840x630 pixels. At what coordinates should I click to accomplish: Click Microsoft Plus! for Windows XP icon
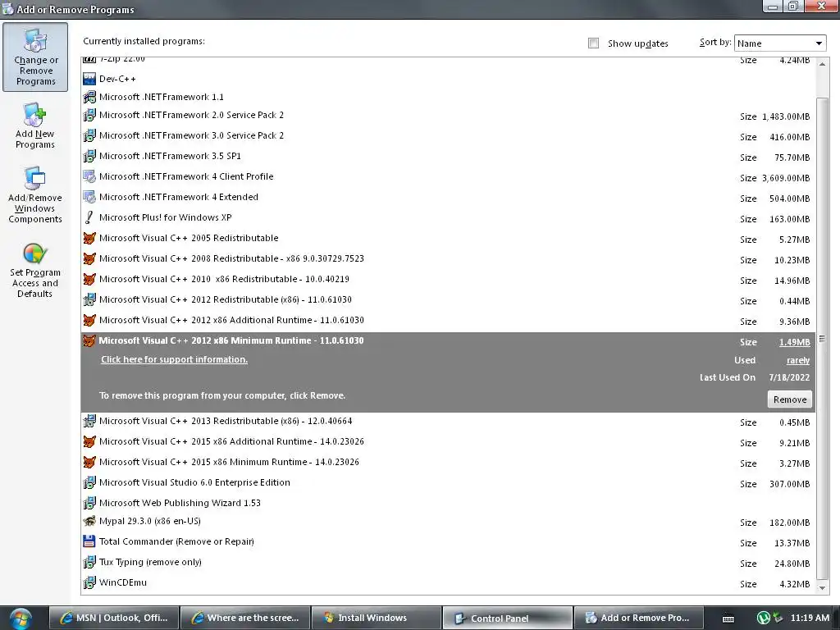click(89, 217)
